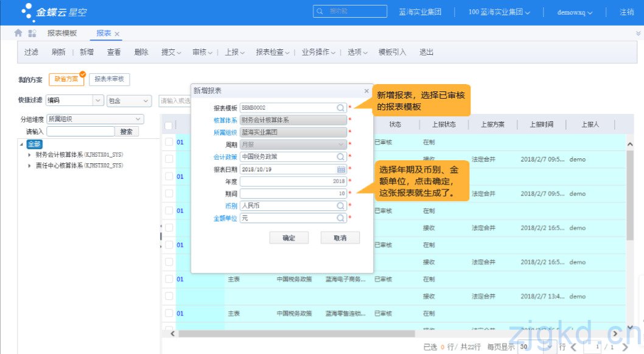Go to the previous page of results
The height and width of the screenshot is (354, 644).
tap(574, 347)
